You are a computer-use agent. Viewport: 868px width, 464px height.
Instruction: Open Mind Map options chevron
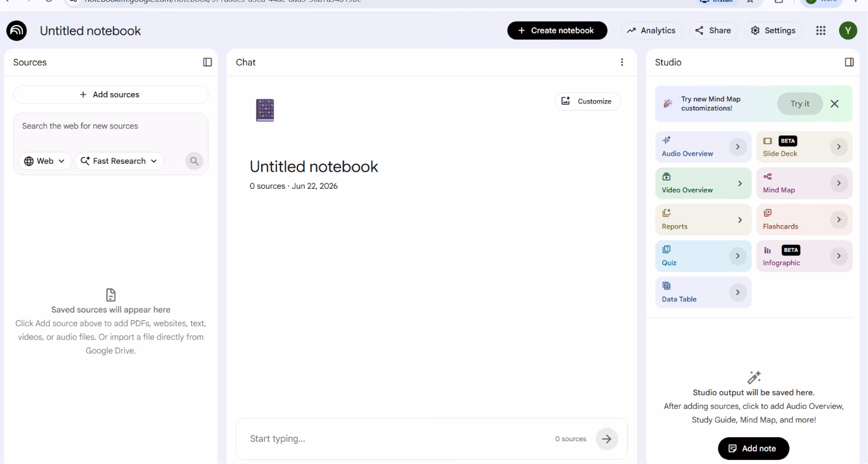click(x=839, y=183)
